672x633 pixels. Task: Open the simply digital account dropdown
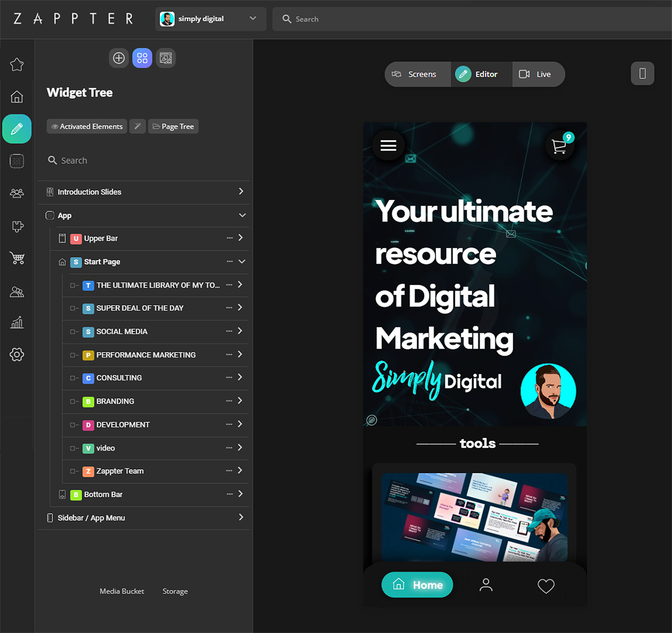coord(210,19)
